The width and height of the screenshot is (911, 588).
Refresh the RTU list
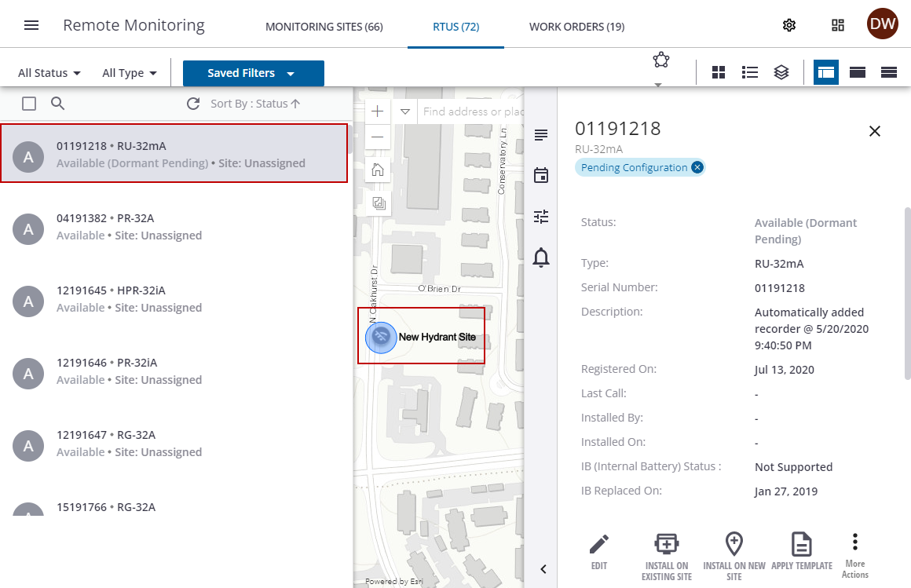coord(193,104)
